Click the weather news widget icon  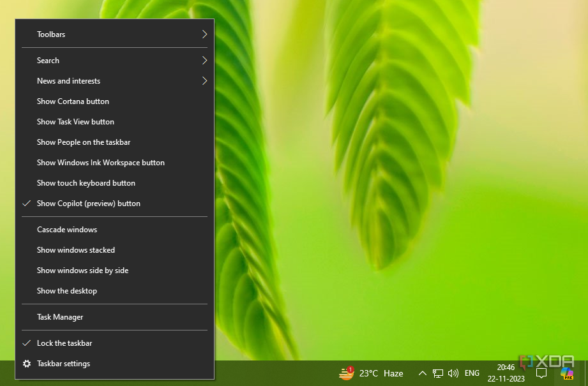pyautogui.click(x=346, y=373)
